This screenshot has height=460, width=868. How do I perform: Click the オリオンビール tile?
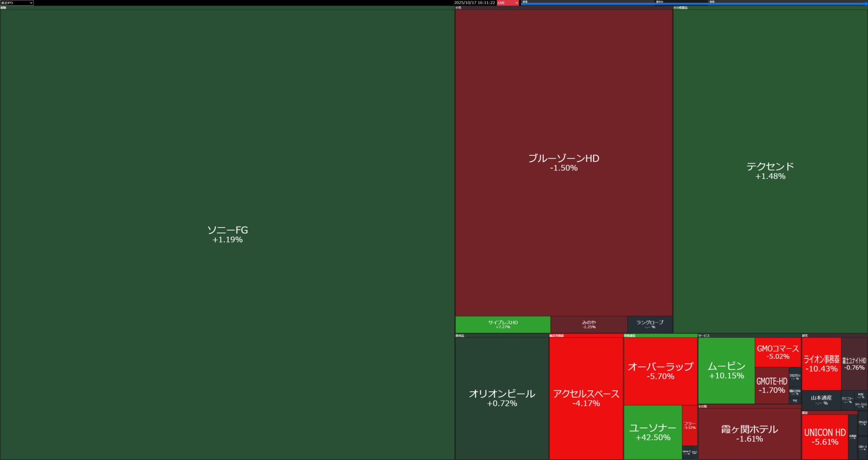[502, 398]
